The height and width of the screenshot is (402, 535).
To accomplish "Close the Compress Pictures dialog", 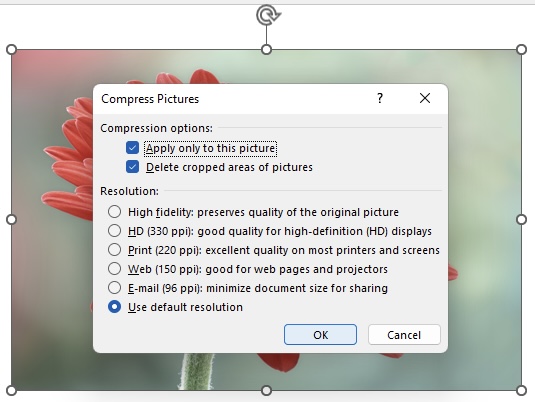I will click(425, 98).
